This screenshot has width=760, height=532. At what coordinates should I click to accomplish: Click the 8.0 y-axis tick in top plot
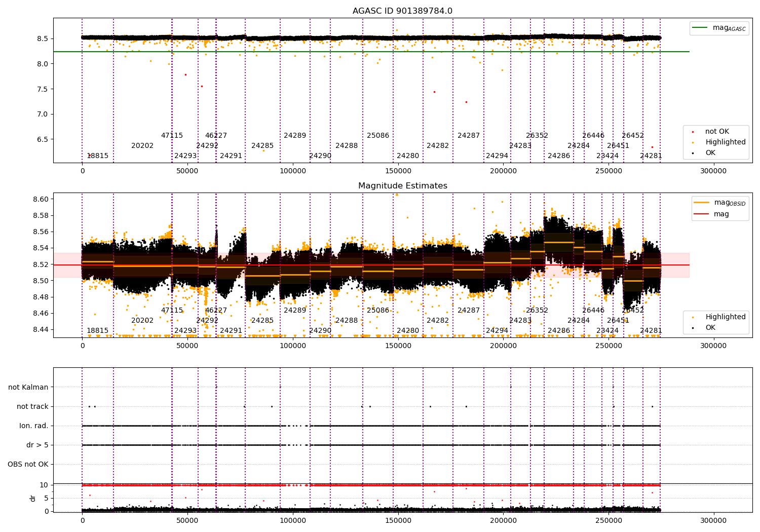tap(43, 64)
